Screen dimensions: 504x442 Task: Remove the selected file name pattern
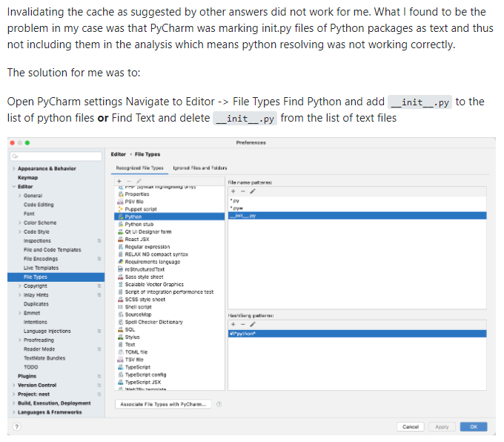click(x=243, y=191)
